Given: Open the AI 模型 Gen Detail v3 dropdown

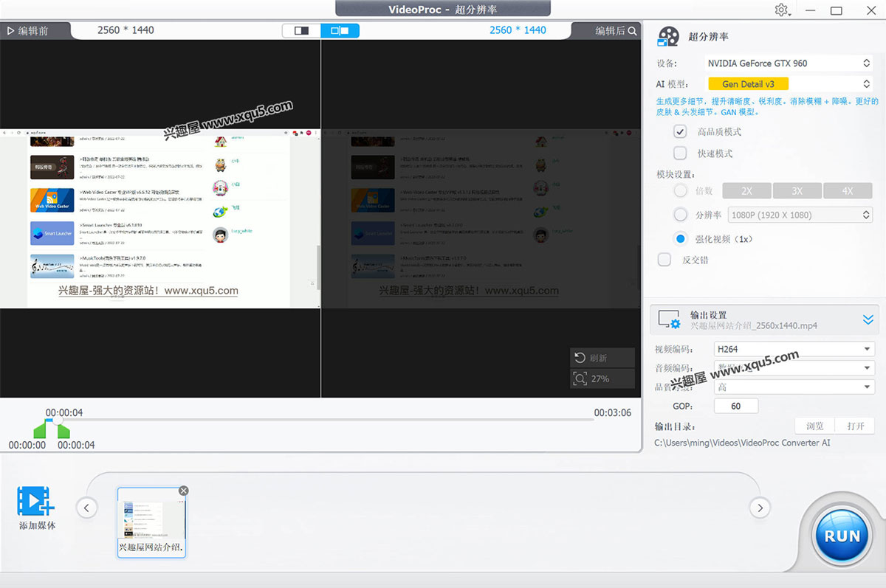Looking at the screenshot, I should click(x=787, y=84).
